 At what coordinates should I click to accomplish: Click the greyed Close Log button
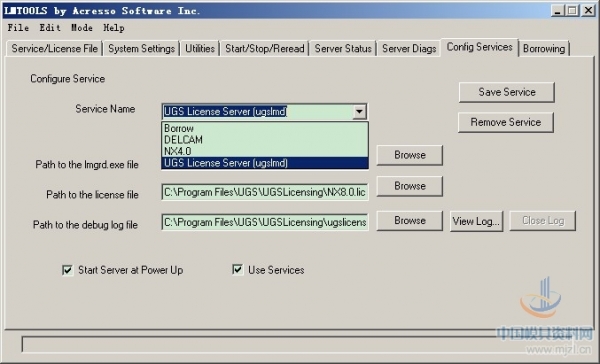point(543,220)
